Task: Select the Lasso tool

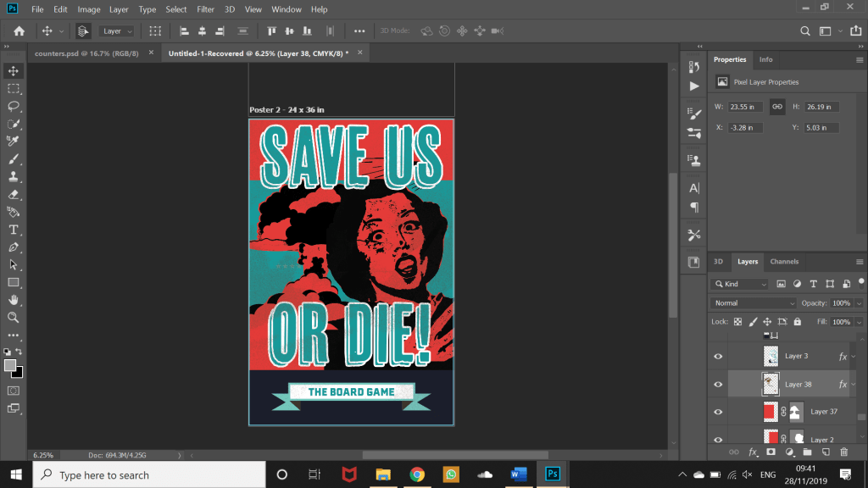Action: [14, 106]
